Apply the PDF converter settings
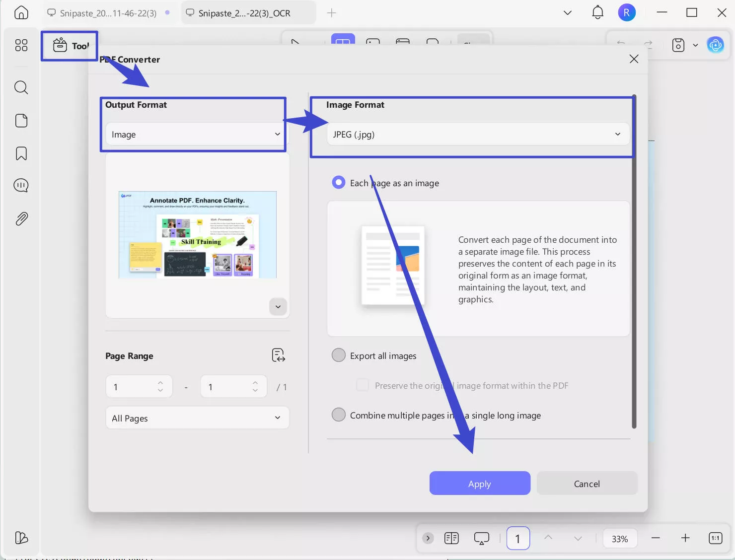This screenshot has width=735, height=560. coord(479,483)
